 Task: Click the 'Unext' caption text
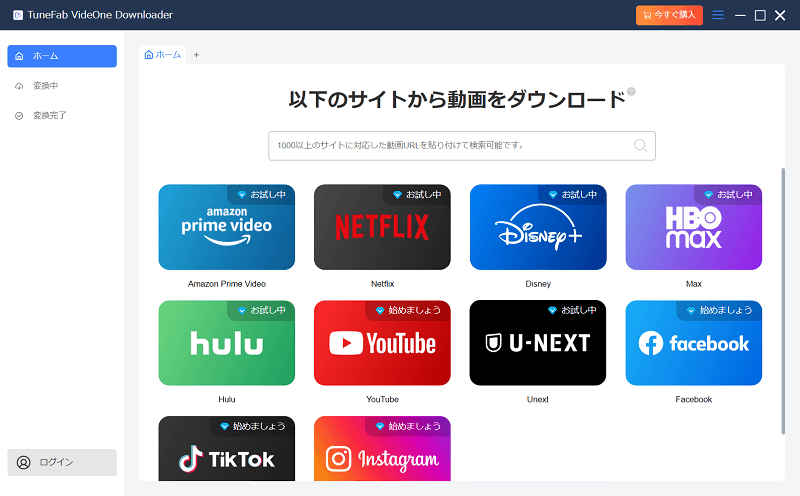(x=538, y=400)
